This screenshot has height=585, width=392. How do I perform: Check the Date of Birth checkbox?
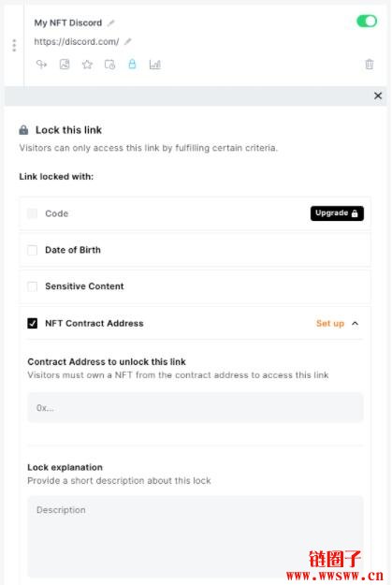[x=33, y=250]
